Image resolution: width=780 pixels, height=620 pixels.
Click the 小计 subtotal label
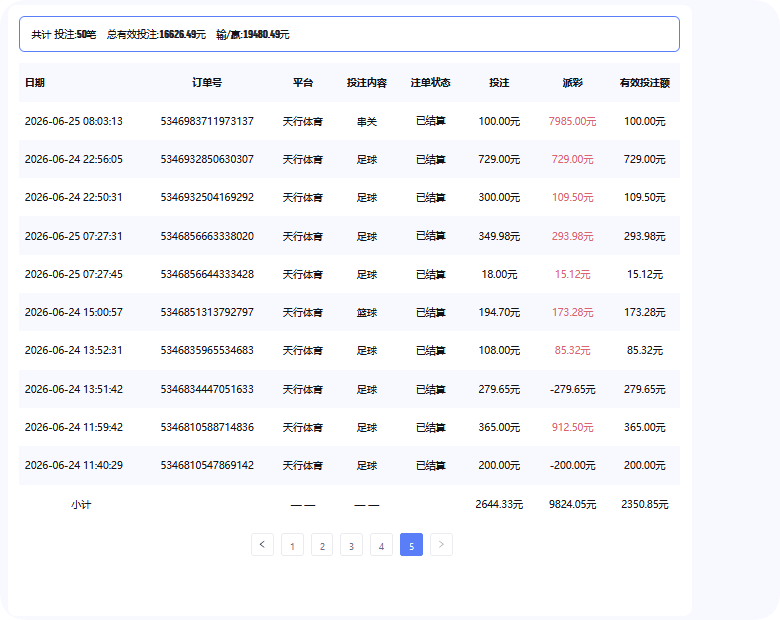81,505
